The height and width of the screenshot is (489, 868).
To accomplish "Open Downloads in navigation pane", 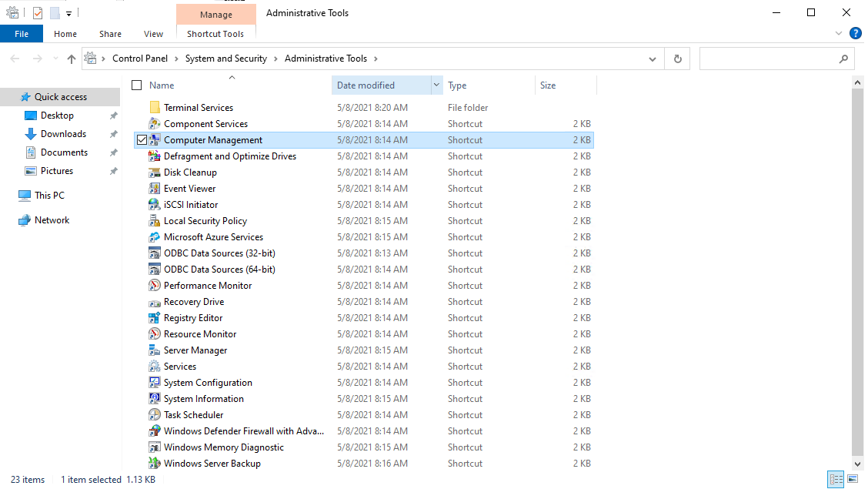I will point(63,134).
